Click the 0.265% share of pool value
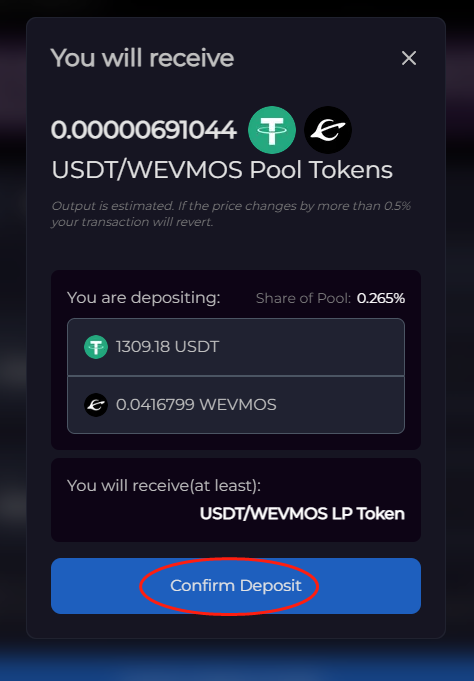Viewport: 474px width, 681px height. click(x=381, y=298)
